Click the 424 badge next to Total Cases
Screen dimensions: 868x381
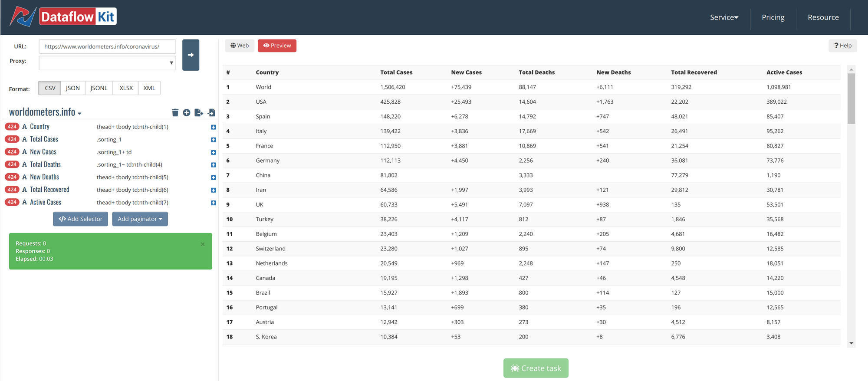coord(12,139)
